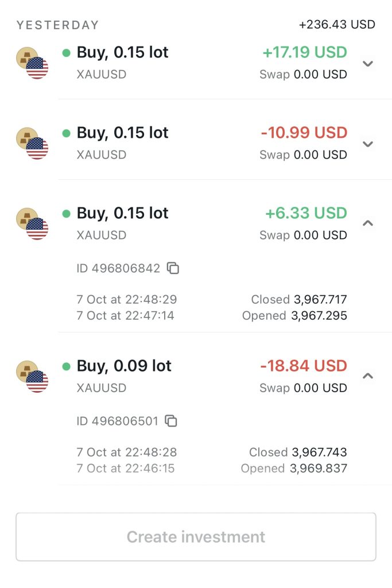Tap the -10.99 USD loss amount
The width and height of the screenshot is (392, 588).
(304, 133)
